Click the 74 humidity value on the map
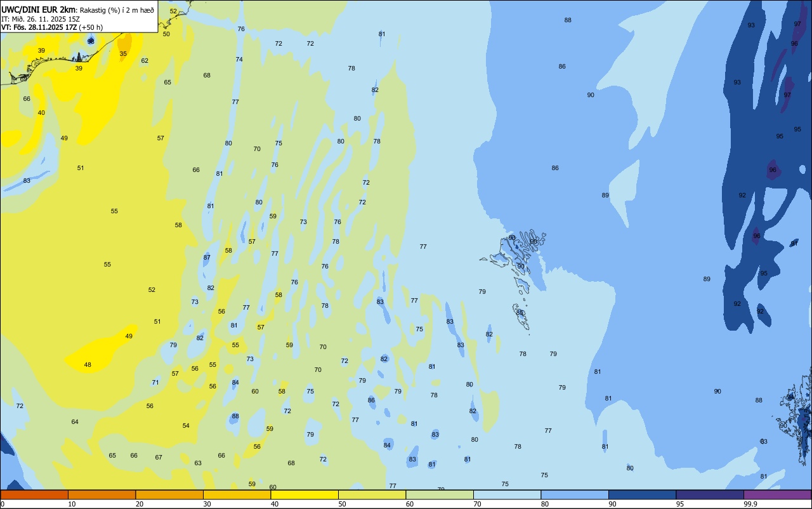The image size is (812, 509). click(x=239, y=59)
